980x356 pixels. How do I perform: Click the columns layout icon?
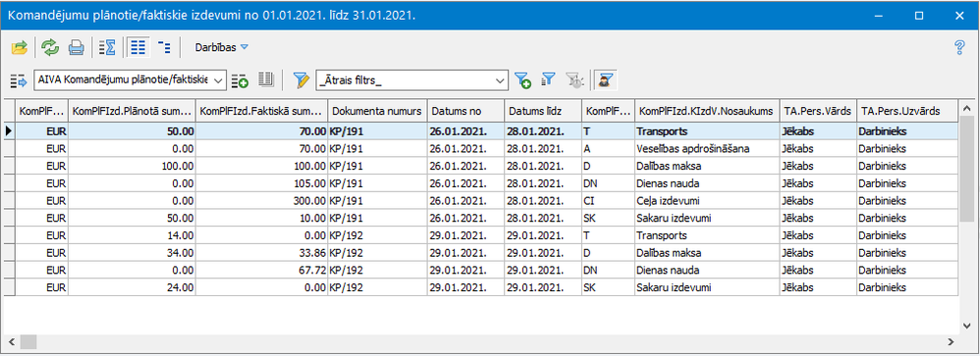click(266, 79)
